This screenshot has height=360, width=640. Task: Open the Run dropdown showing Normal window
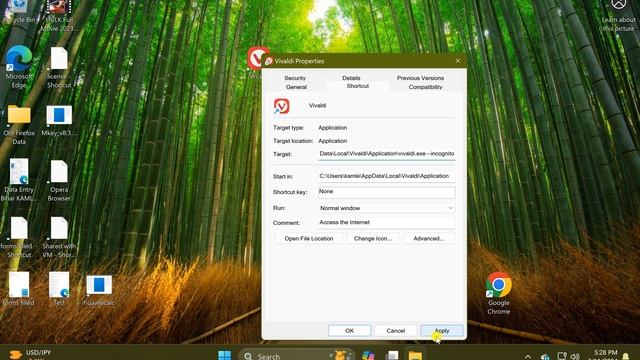pos(387,208)
